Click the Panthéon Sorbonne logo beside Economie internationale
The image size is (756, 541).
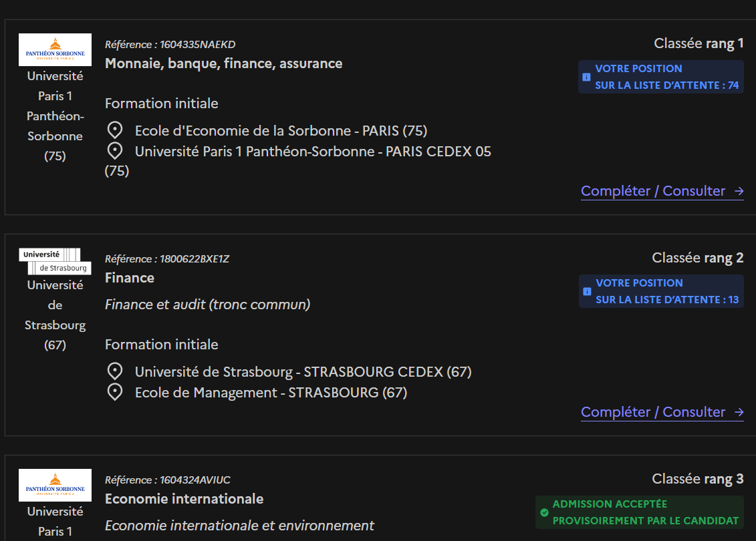coord(55,485)
